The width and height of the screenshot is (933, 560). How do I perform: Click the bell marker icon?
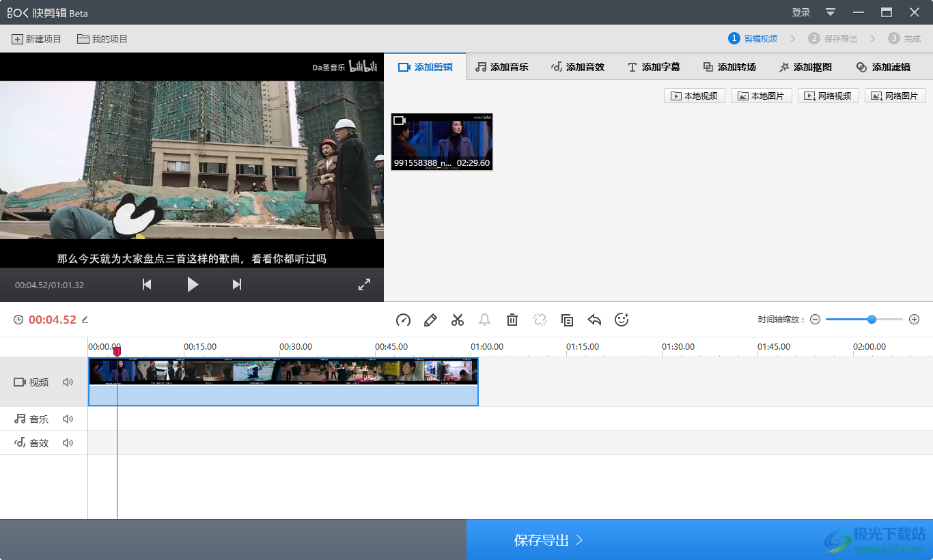pos(485,320)
